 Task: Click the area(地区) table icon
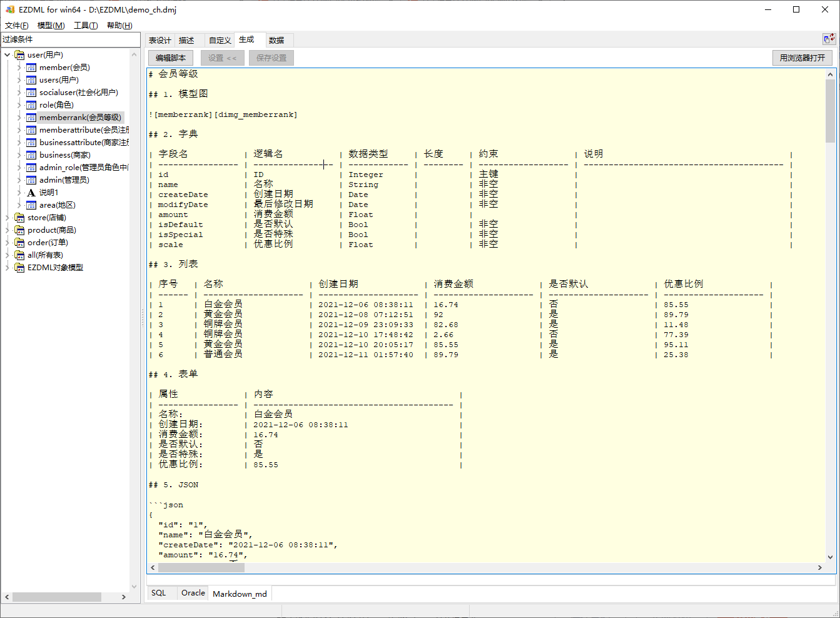(x=31, y=205)
